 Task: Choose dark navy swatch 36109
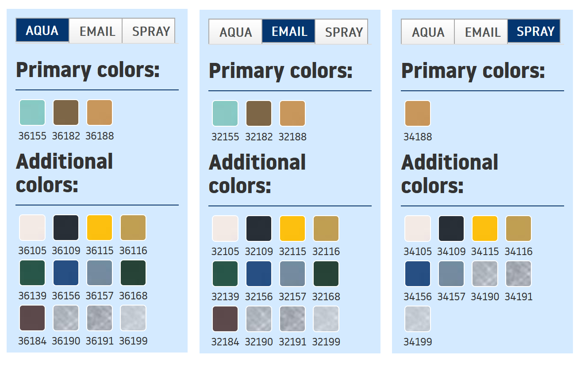click(66, 228)
